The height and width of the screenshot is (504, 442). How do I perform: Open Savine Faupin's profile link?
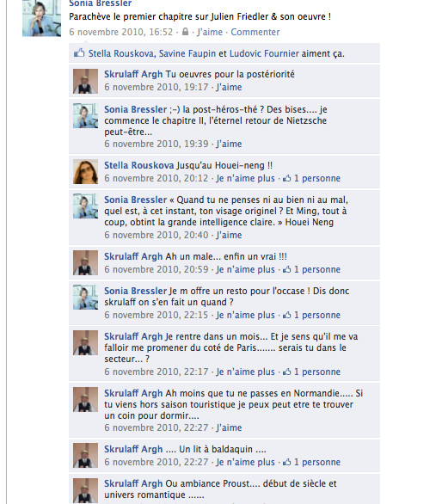pyautogui.click(x=187, y=53)
